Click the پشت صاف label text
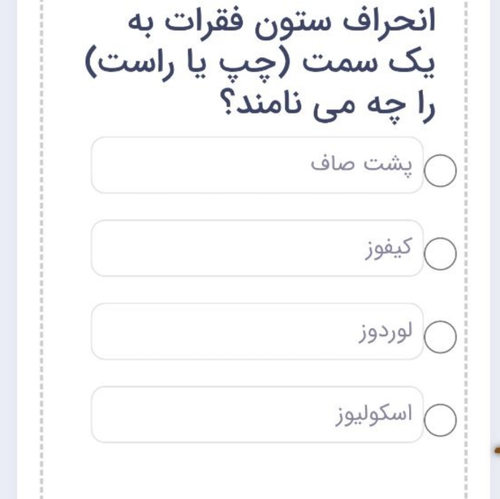The width and height of the screenshot is (500, 499). click(361, 164)
